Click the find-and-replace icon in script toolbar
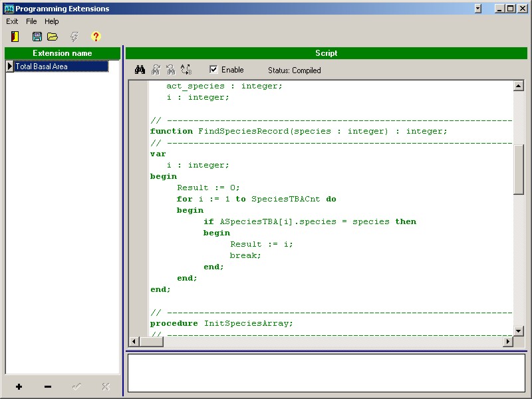Image resolution: width=532 pixels, height=399 pixels. click(x=186, y=70)
